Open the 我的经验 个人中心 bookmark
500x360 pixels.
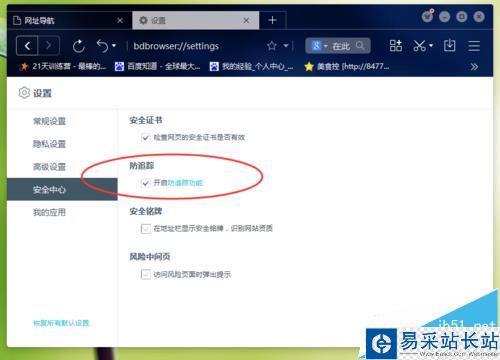tap(251, 66)
